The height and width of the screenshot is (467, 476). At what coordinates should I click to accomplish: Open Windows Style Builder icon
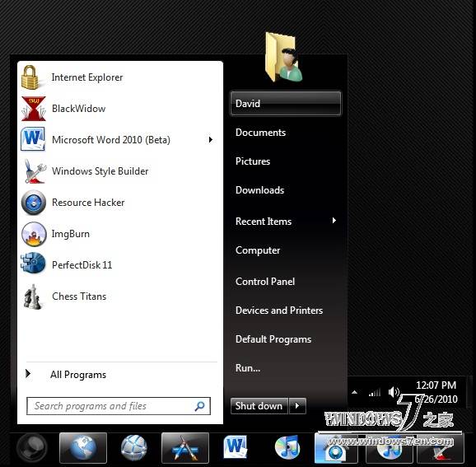pyautogui.click(x=35, y=171)
